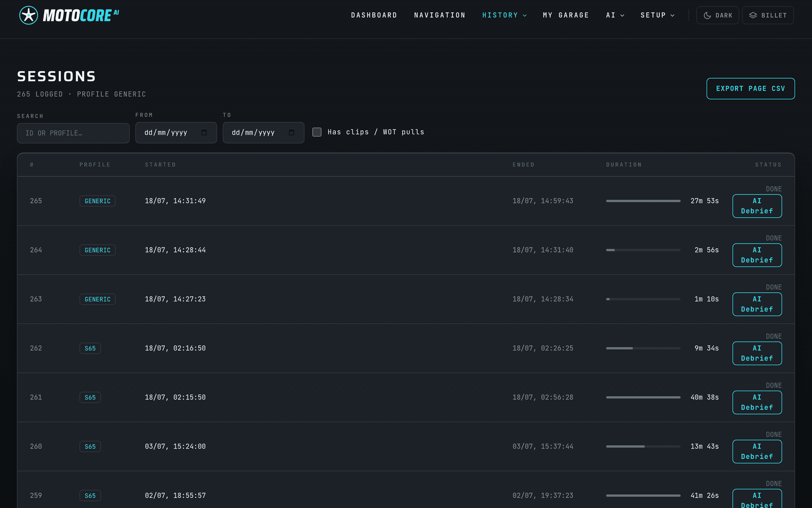Open AI Debrief for session 261

coord(757,402)
